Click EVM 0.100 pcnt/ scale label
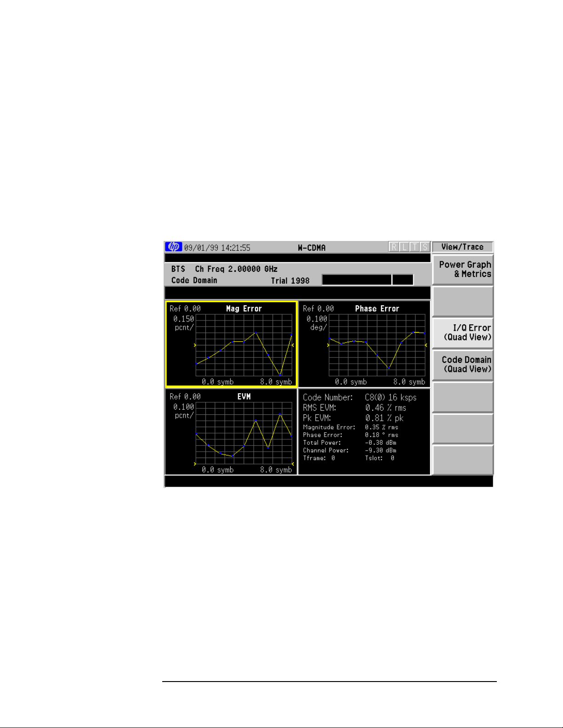 pos(184,411)
